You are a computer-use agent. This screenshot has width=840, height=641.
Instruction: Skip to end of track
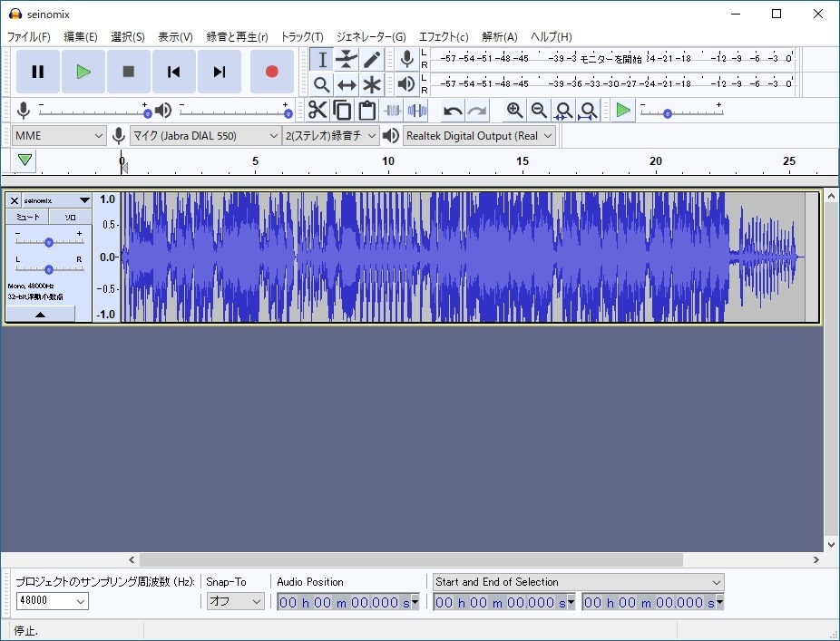click(x=220, y=72)
